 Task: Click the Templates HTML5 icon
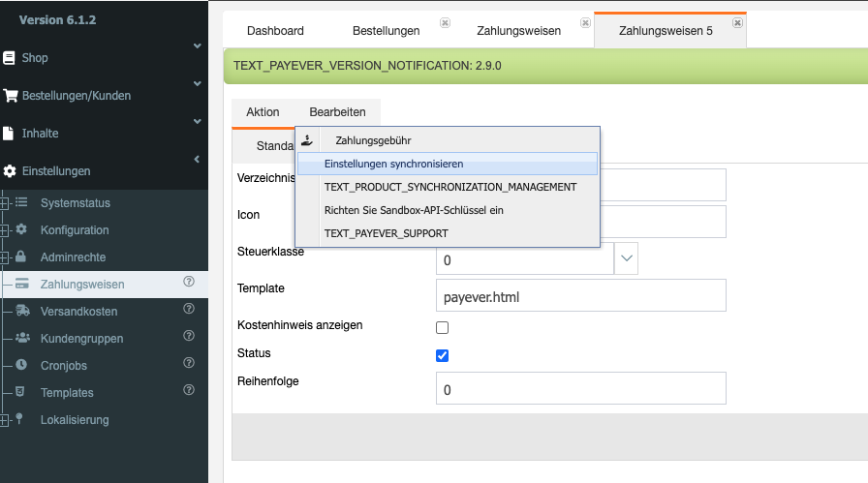coord(20,392)
